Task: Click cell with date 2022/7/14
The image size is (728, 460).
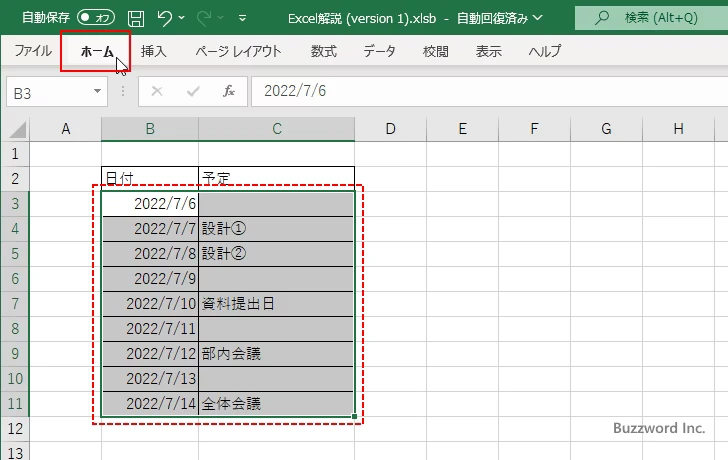Action: [x=150, y=404]
